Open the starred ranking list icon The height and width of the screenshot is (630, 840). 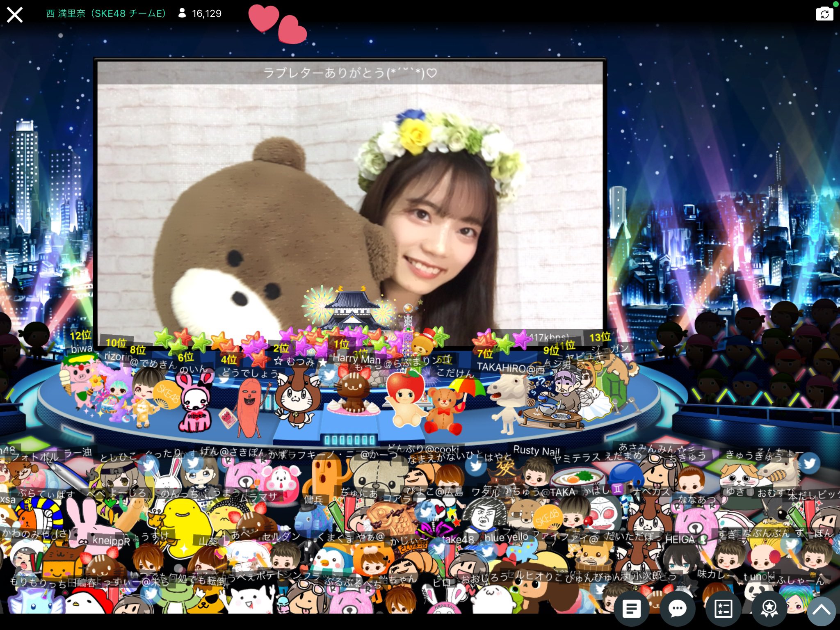(x=723, y=609)
